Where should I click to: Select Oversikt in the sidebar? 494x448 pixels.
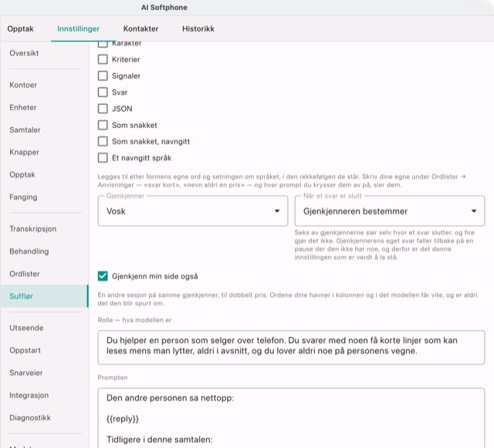[44, 53]
